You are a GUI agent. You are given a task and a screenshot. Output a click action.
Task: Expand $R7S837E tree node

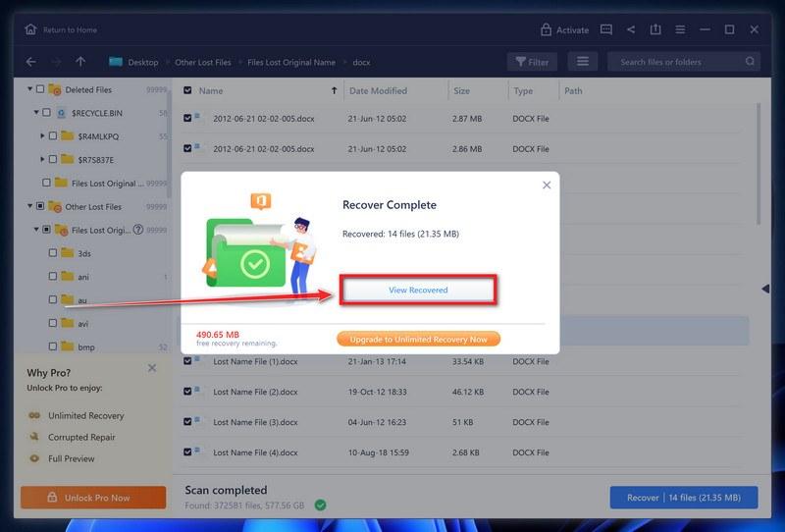click(x=42, y=159)
